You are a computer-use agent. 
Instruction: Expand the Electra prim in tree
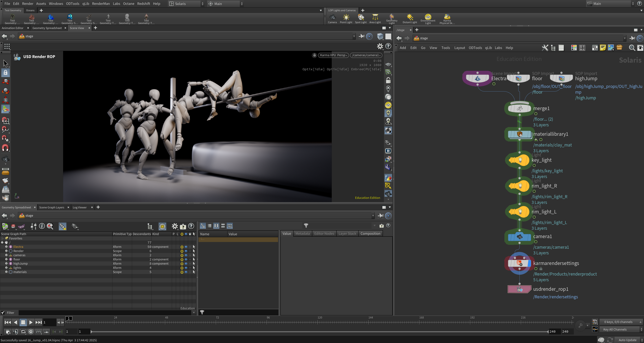pos(6,247)
